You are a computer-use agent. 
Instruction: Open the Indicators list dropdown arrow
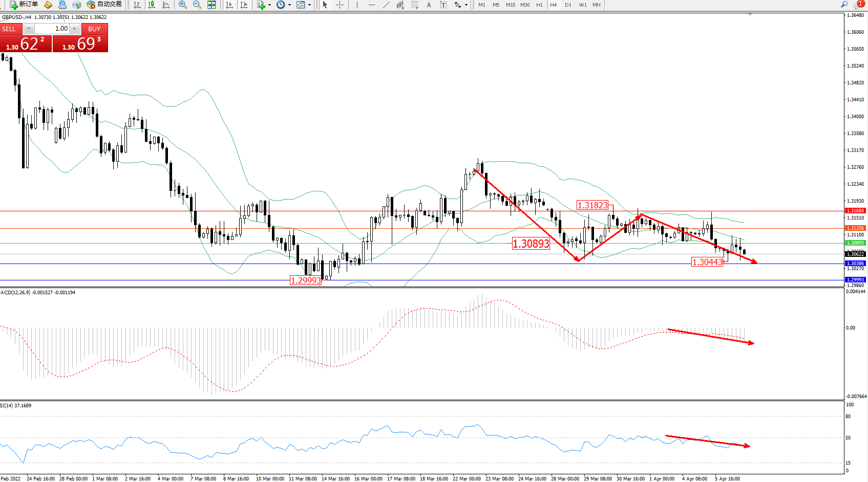pos(269,5)
